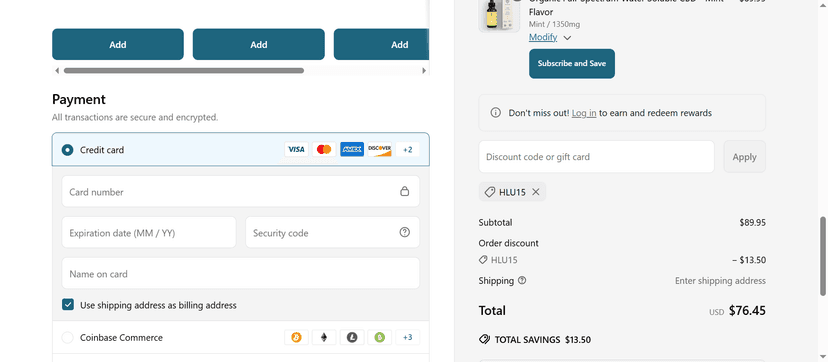828x362 pixels.
Task: Uncheck Use shipping address as billing address
Action: (68, 305)
